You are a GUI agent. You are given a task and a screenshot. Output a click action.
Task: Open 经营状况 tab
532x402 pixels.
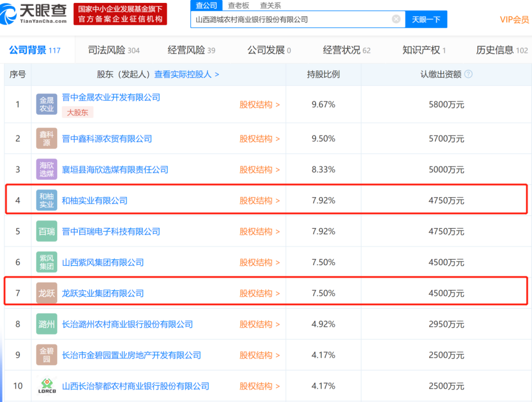click(x=346, y=50)
